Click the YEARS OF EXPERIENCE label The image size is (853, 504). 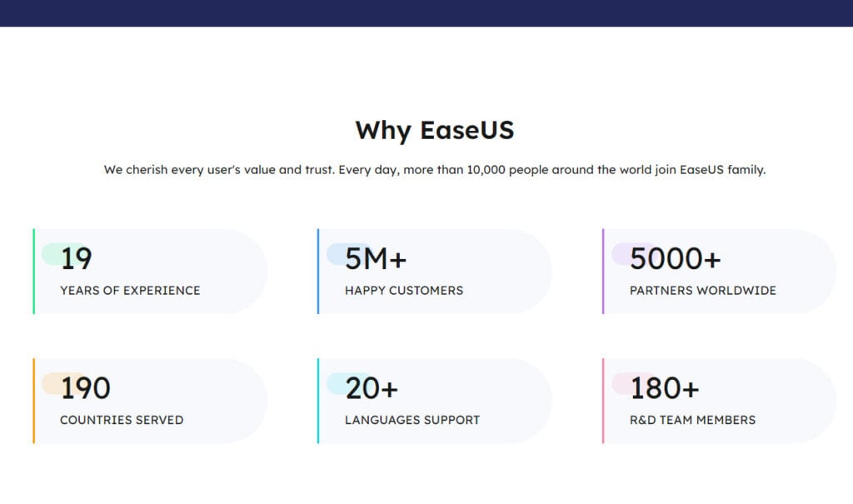point(130,291)
